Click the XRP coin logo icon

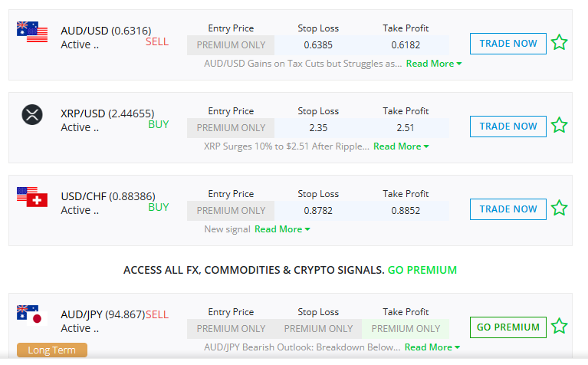click(32, 115)
